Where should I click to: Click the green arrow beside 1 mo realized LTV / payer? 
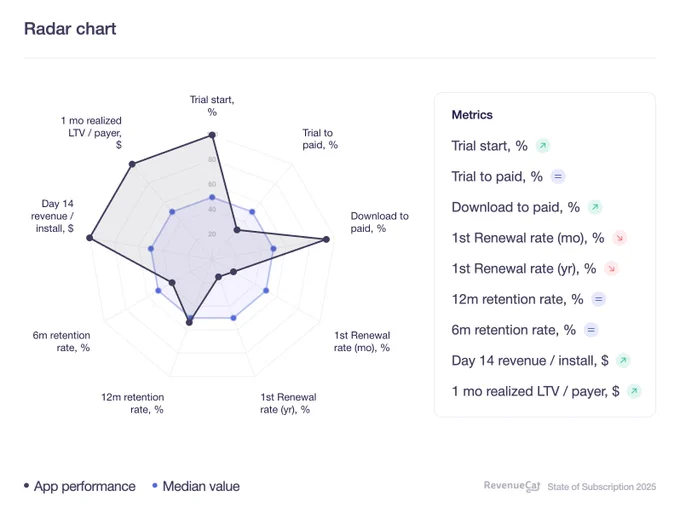(x=634, y=391)
